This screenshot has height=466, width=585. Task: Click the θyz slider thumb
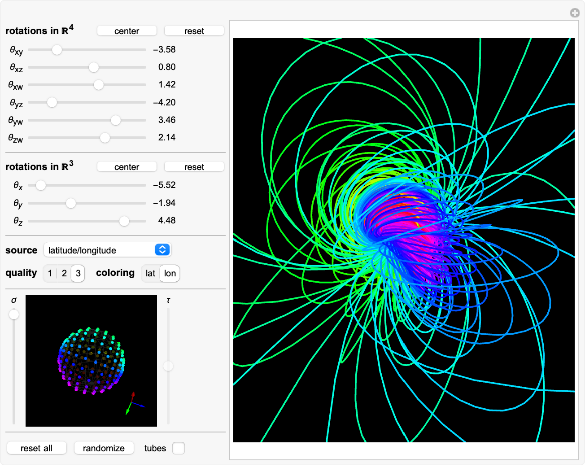coord(52,102)
